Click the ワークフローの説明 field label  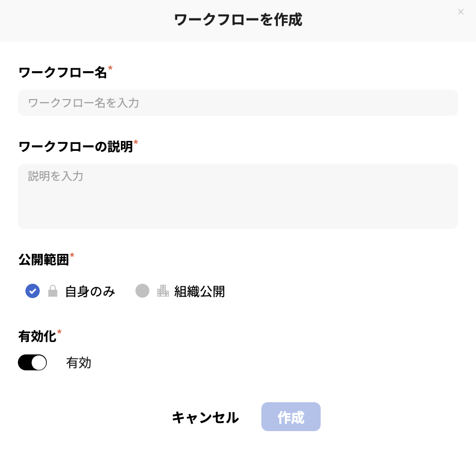[75, 146]
